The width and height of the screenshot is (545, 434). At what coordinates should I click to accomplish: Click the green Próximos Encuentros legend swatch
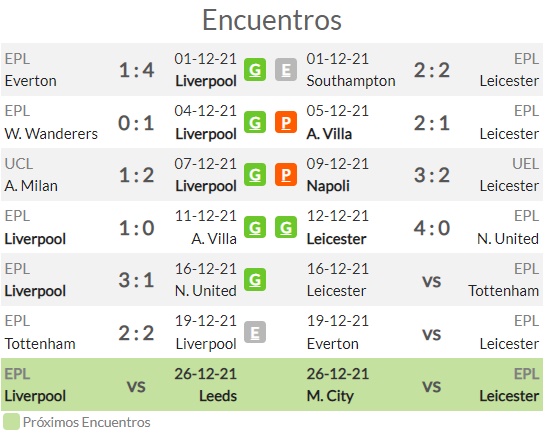click(11, 422)
